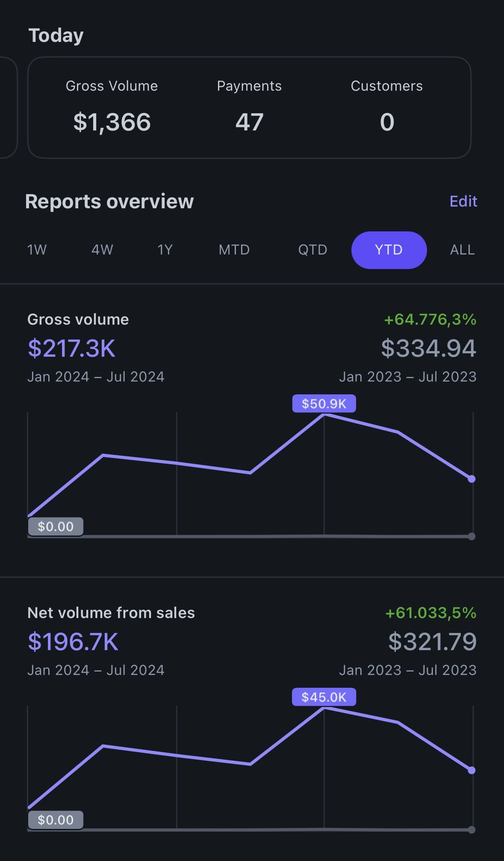Open the Gross volume $217.3K report
This screenshot has width=504, height=861.
coord(71,348)
